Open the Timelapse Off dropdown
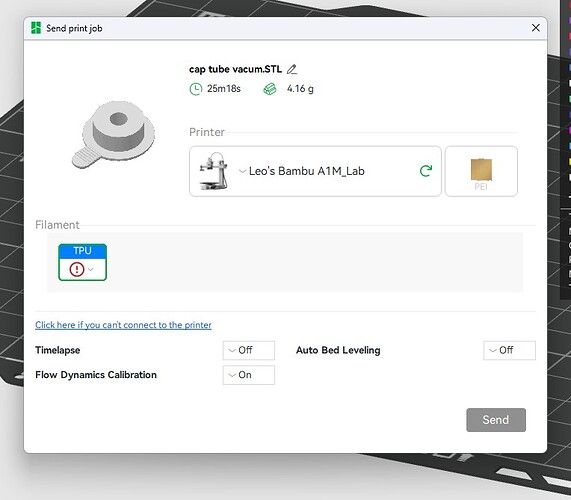The image size is (571, 500). point(249,350)
